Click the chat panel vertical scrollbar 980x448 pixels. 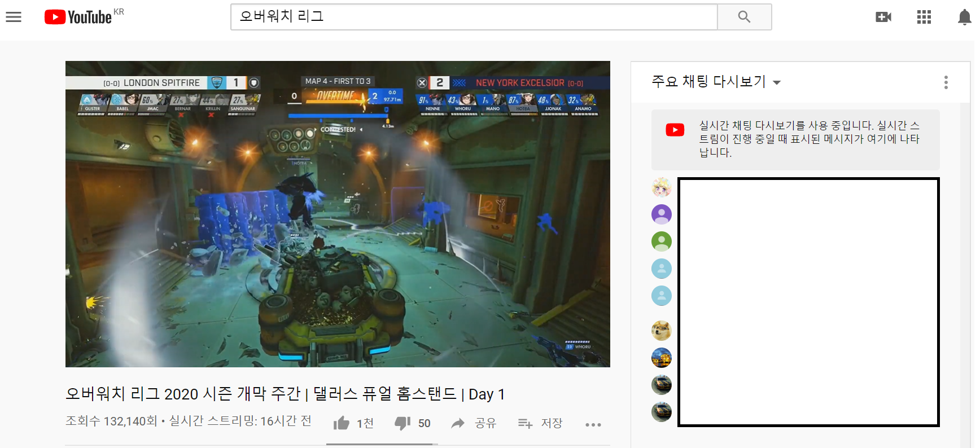(x=965, y=275)
